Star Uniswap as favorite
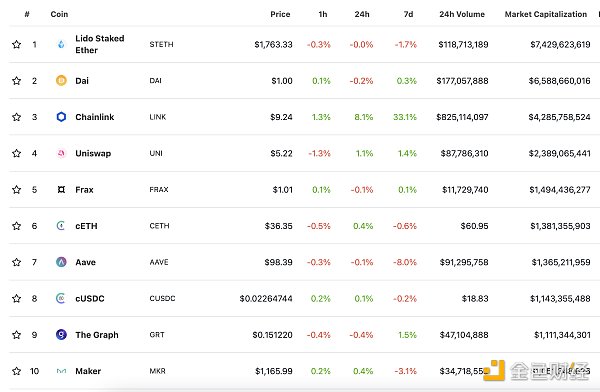600x392 pixels. pos(16,153)
